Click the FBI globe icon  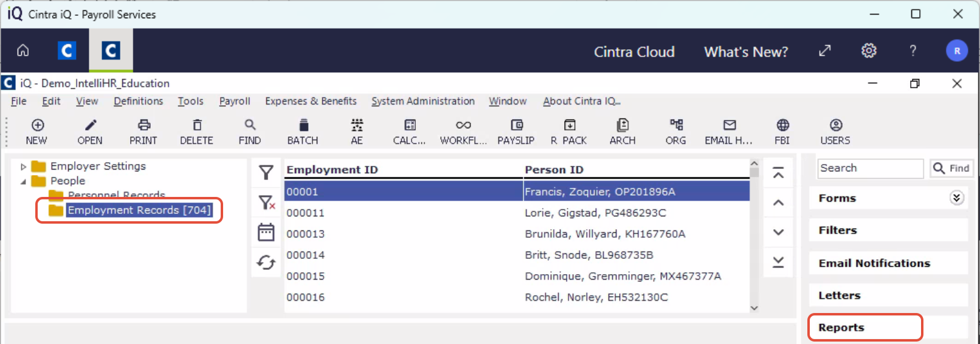point(782,125)
